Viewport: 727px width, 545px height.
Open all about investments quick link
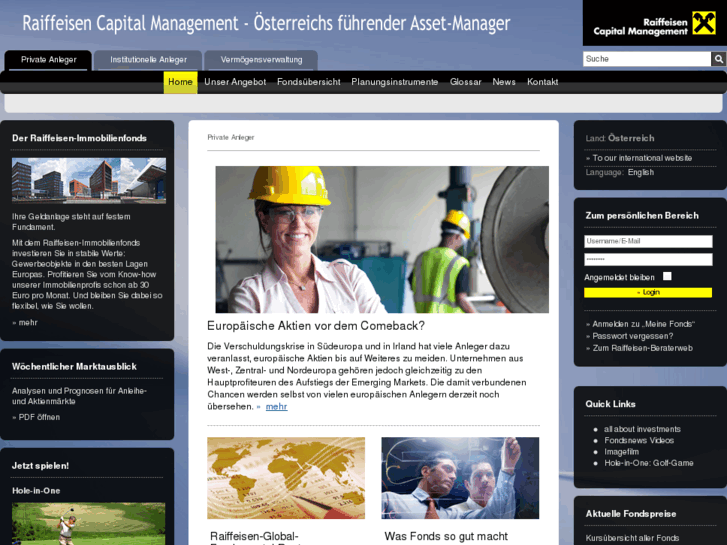(x=642, y=430)
